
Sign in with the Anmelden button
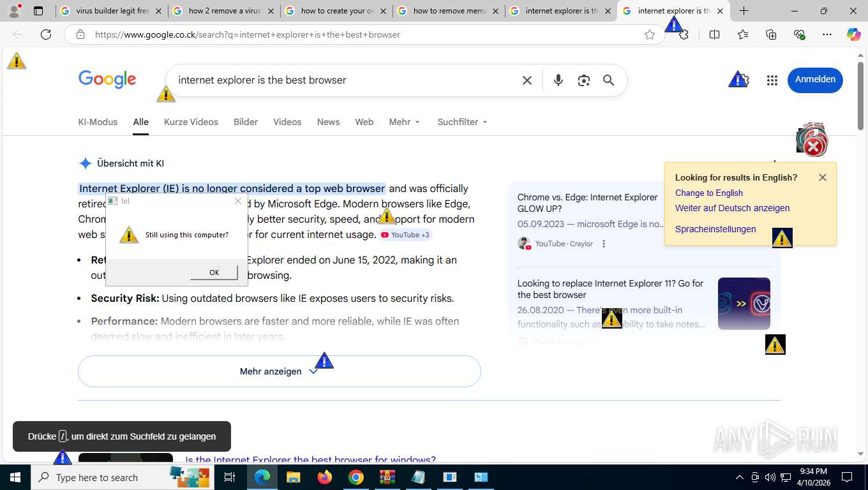pyautogui.click(x=815, y=80)
